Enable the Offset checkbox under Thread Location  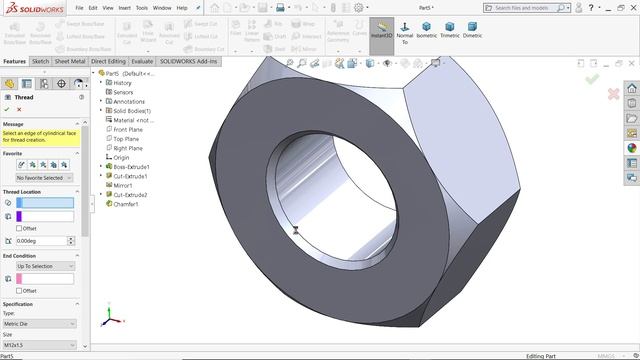[x=19, y=228]
